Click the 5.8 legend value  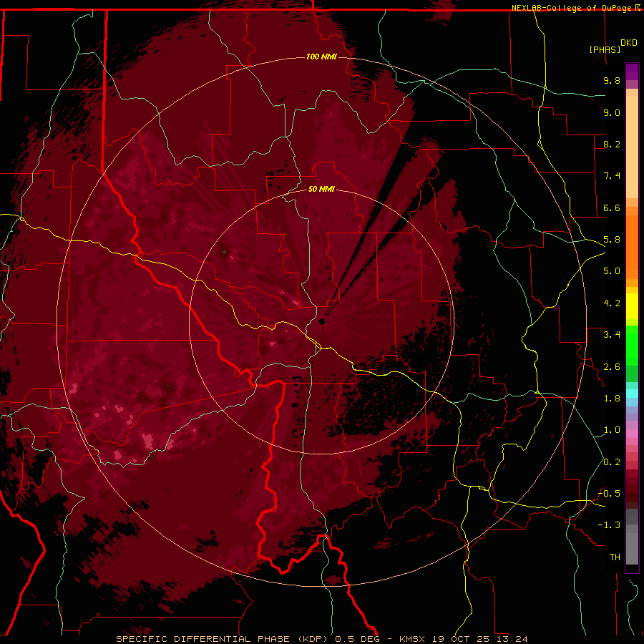pos(612,240)
